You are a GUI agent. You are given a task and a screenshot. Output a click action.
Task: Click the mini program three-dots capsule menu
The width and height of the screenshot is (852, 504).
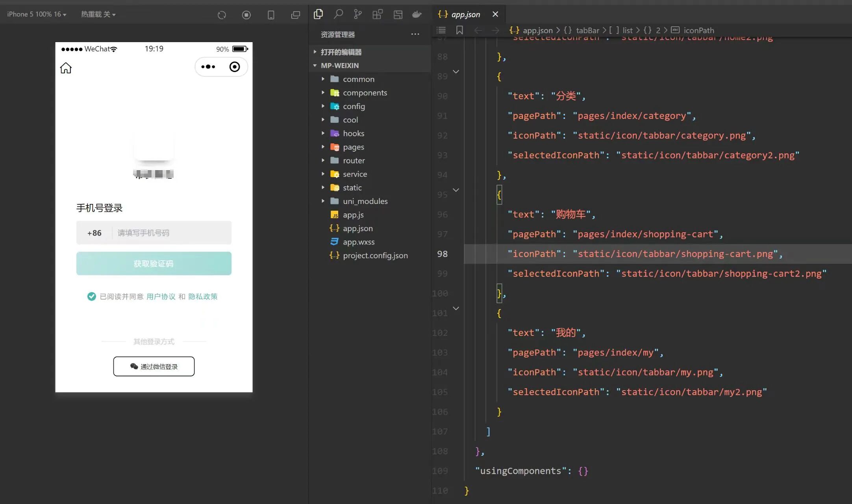(208, 67)
